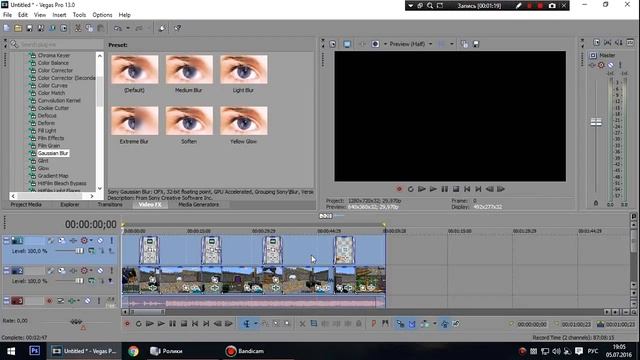Click the Insert Region icon in the timeline toolbar
Image resolution: width=640 pixels, height=360 pixels.
385,324
